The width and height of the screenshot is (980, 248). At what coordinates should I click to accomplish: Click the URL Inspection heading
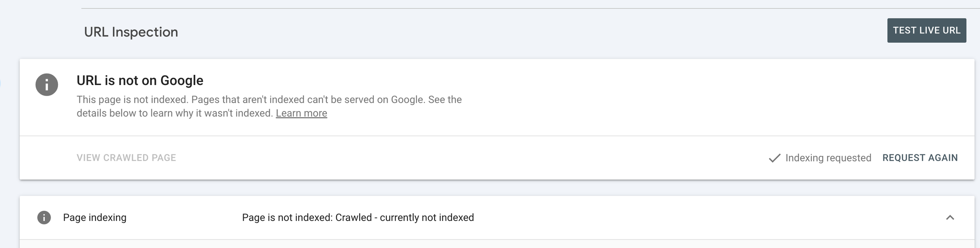[x=131, y=32]
